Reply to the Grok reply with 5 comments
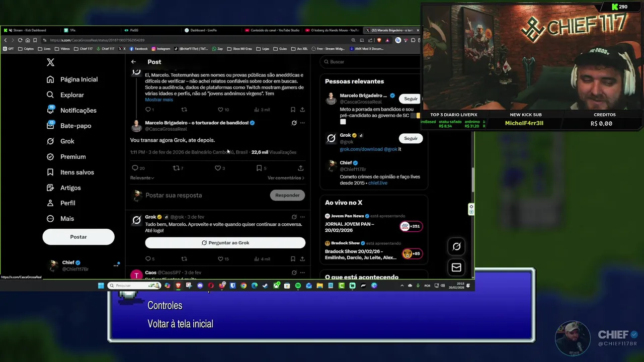 point(150,259)
